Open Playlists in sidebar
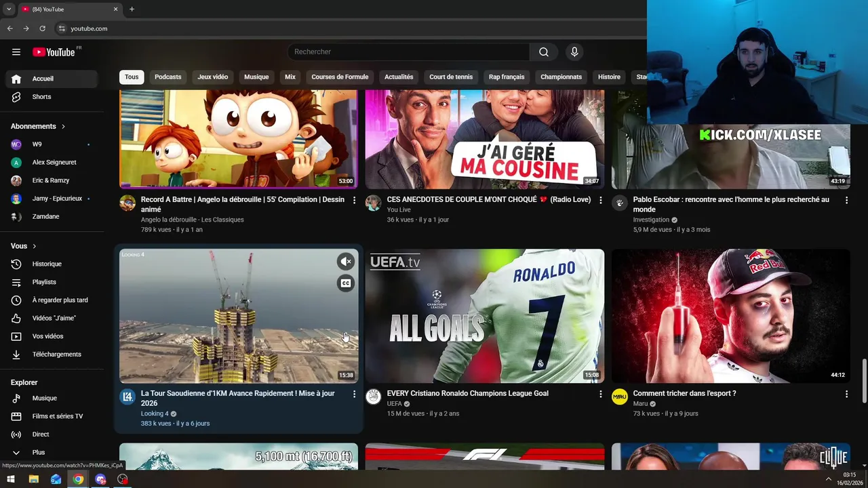This screenshot has width=868, height=488. coord(52,282)
